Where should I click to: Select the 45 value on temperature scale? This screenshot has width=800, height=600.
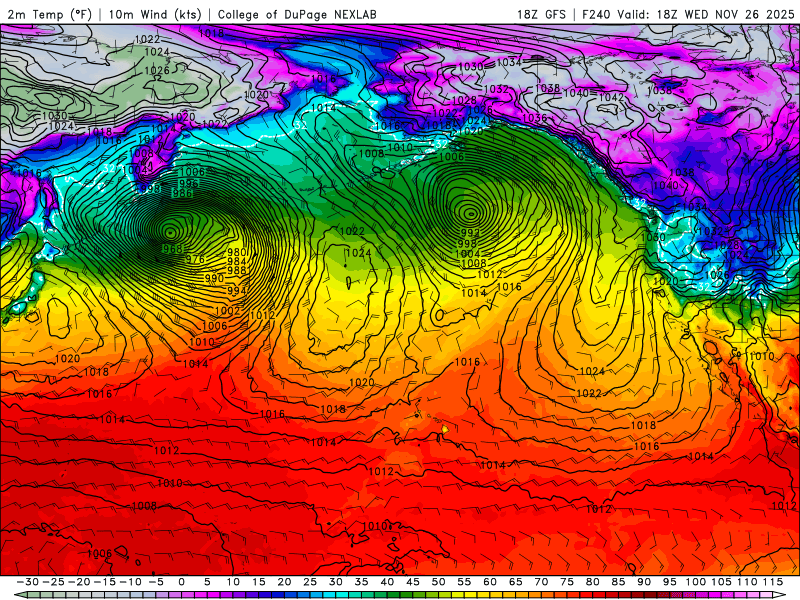tap(412, 582)
